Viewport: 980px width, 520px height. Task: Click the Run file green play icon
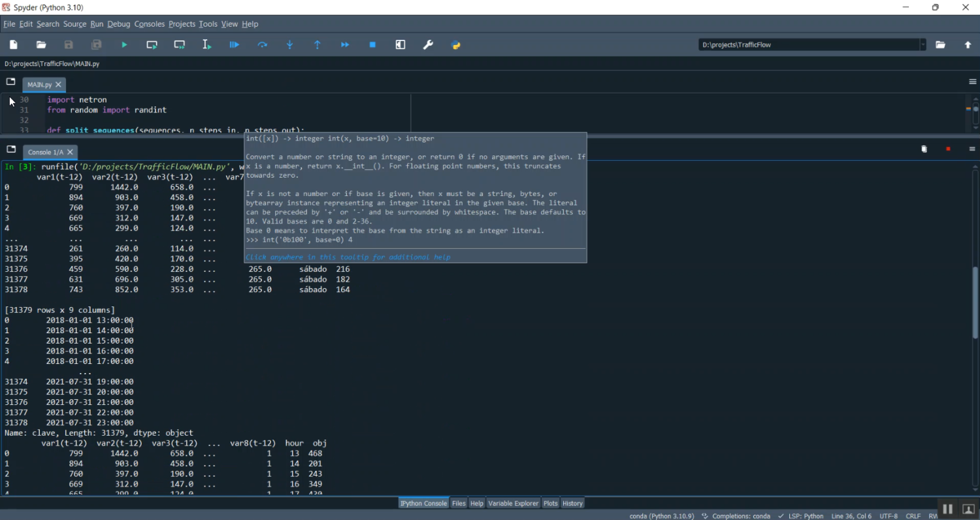(x=124, y=45)
